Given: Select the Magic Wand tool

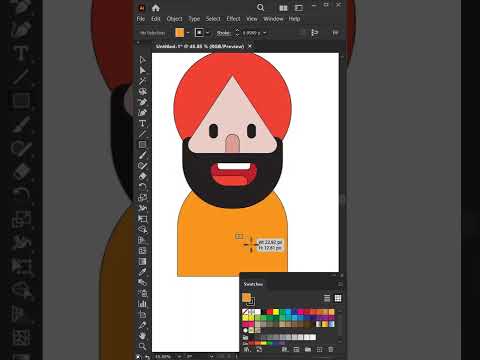Looking at the screenshot, I should (x=142, y=81).
